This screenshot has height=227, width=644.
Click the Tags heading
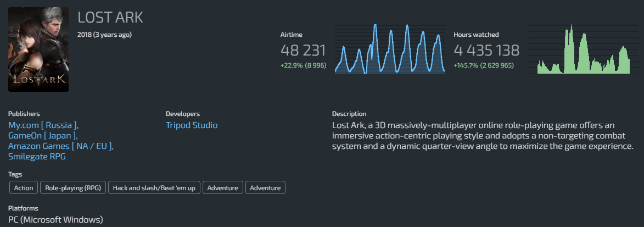[15, 174]
